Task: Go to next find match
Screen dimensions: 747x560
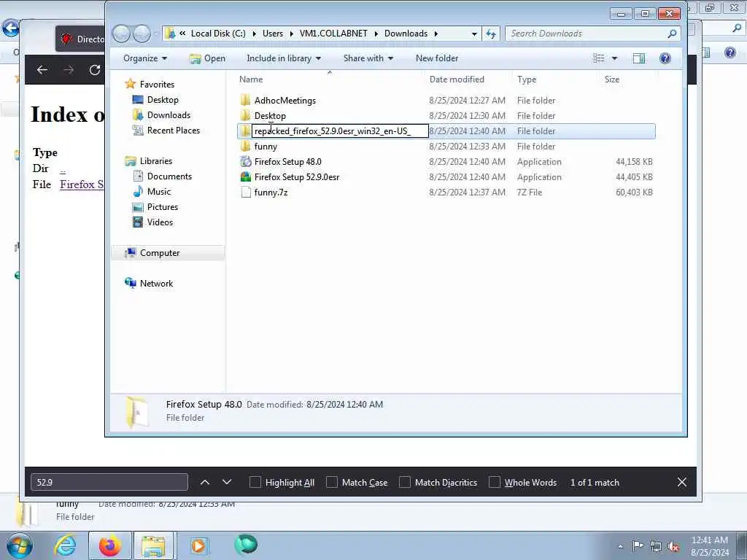Action: [x=227, y=482]
